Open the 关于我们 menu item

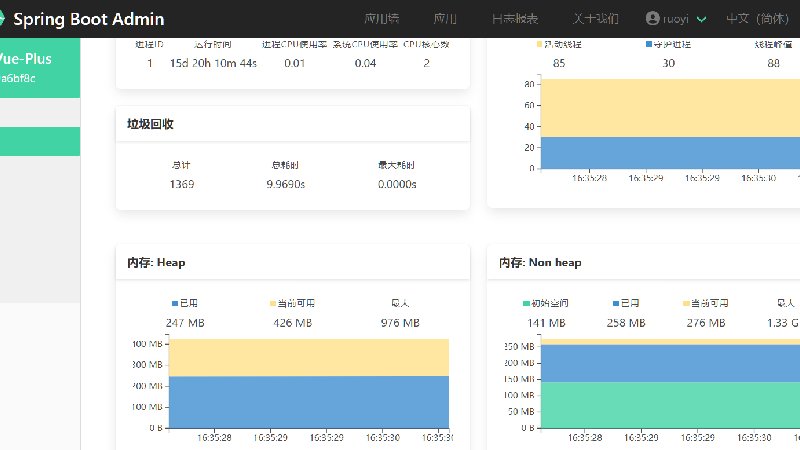(x=595, y=19)
